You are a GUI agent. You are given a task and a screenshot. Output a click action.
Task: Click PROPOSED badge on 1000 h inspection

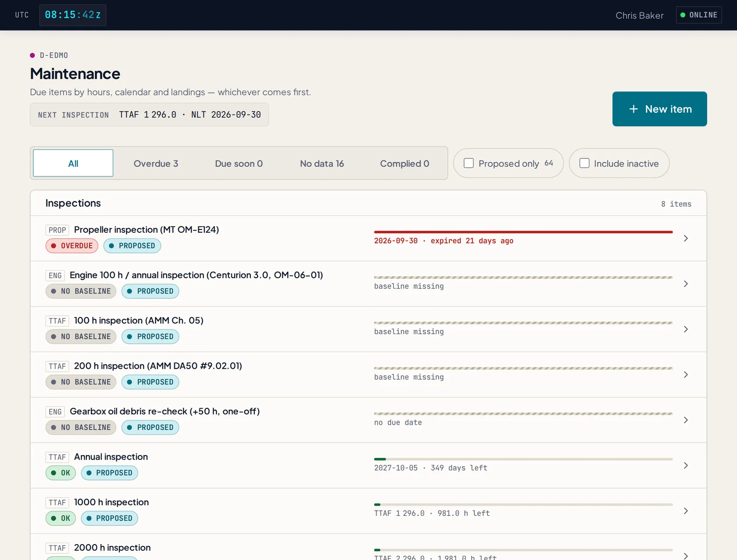109,518
